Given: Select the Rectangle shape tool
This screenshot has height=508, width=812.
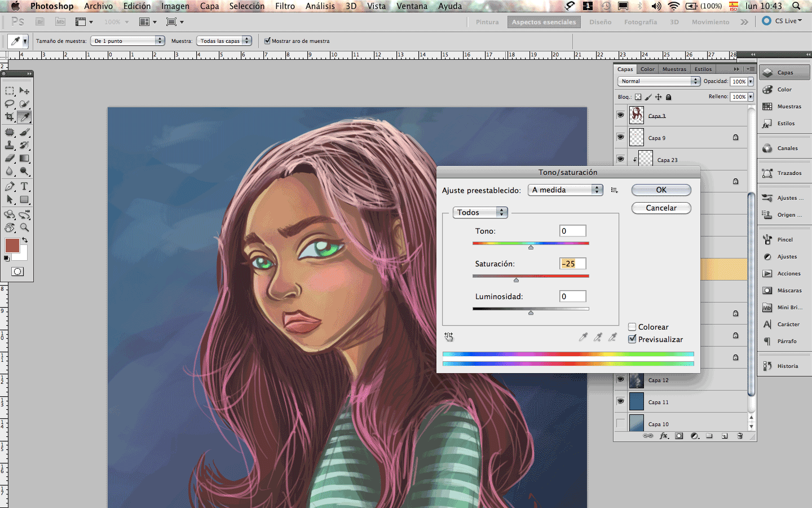Looking at the screenshot, I should pyautogui.click(x=24, y=199).
